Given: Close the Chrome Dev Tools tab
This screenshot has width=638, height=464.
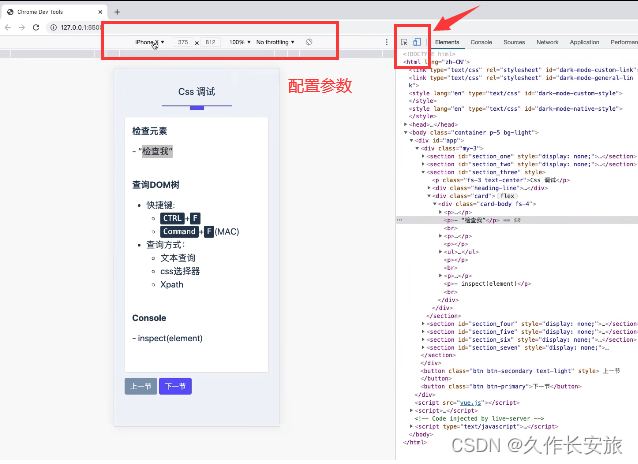Looking at the screenshot, I should pyautogui.click(x=100, y=12).
